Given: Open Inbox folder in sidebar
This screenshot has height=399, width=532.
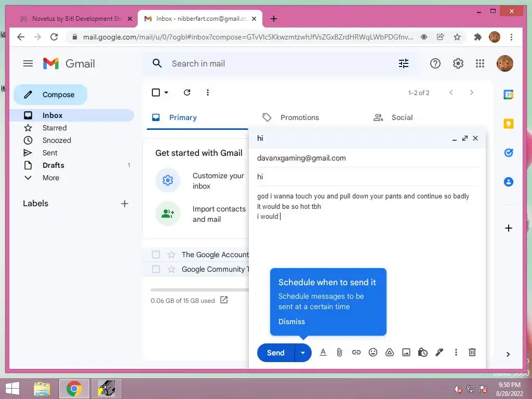Looking at the screenshot, I should click(x=72, y=115).
